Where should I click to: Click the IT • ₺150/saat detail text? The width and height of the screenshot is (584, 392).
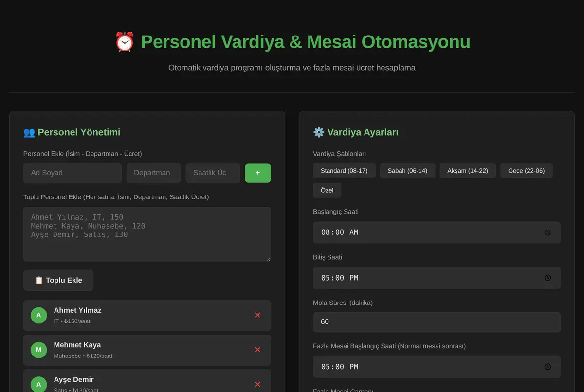point(72,321)
